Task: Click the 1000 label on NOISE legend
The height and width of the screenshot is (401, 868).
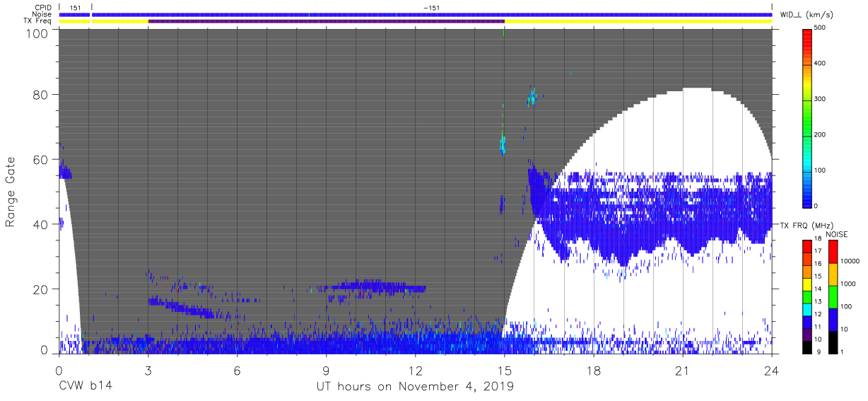Action: (x=848, y=284)
